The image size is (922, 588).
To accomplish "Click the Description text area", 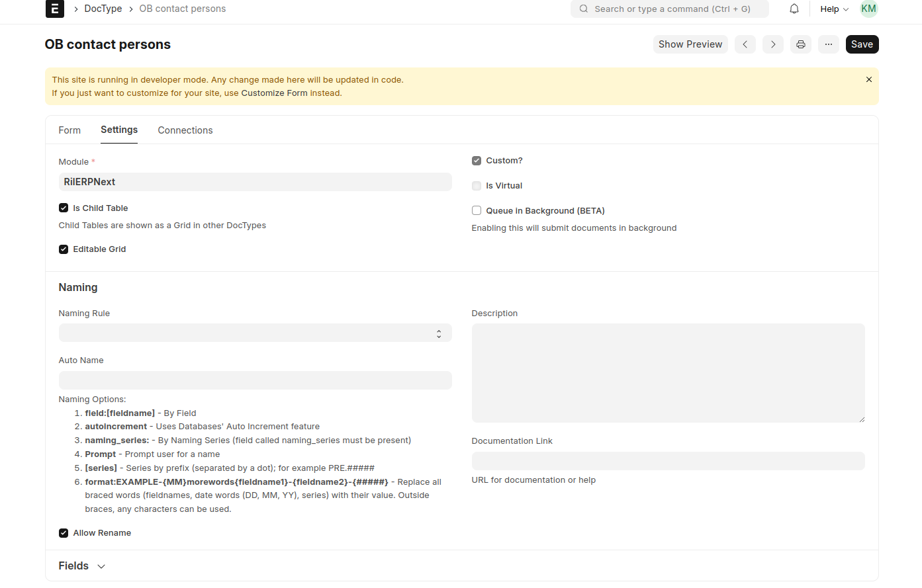I will 668,373.
